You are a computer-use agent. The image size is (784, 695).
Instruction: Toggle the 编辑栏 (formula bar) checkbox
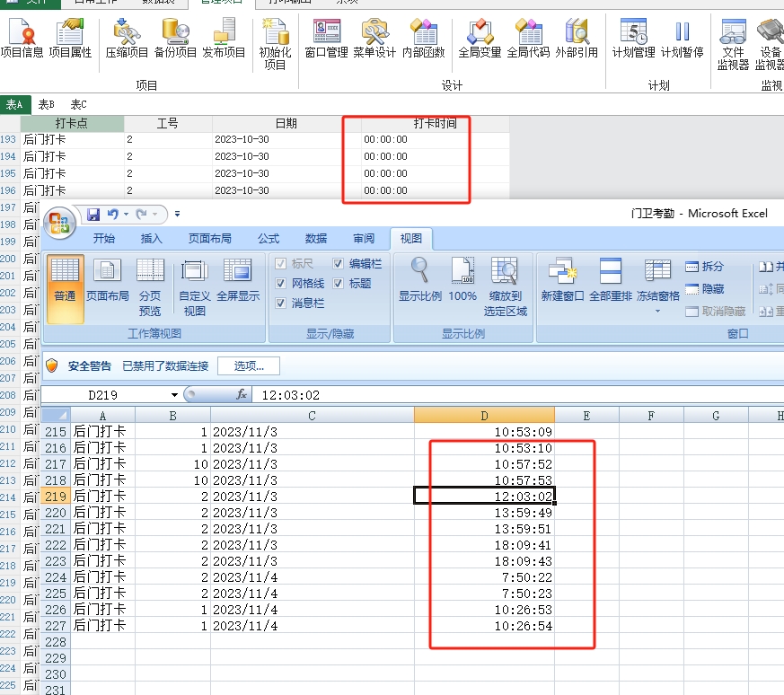click(338, 264)
